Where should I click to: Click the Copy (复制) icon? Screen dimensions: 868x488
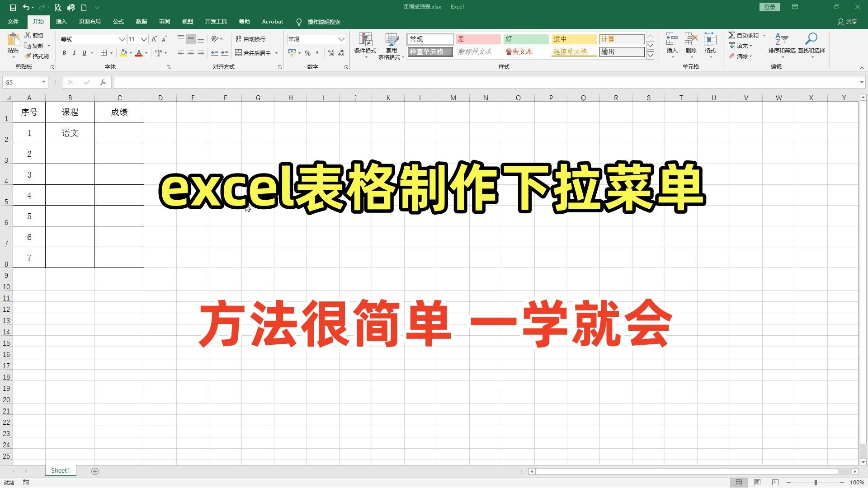[28, 46]
